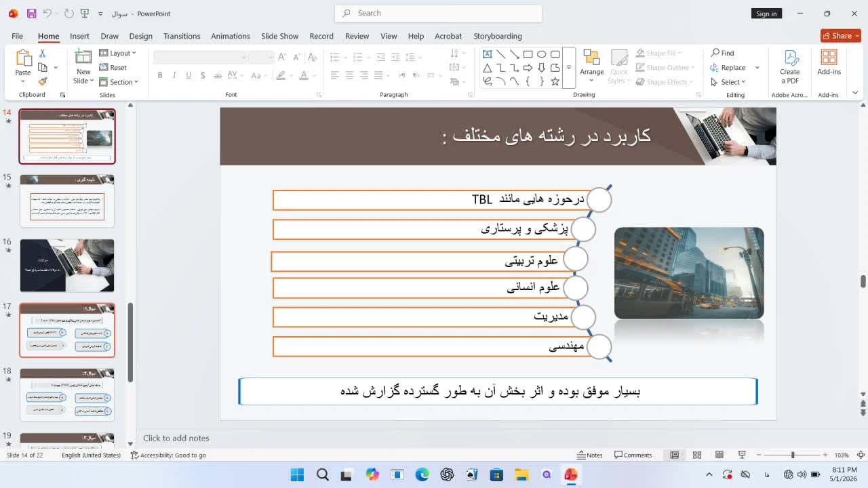The width and height of the screenshot is (868, 488).
Task: Click the Sign in button
Action: 766,14
